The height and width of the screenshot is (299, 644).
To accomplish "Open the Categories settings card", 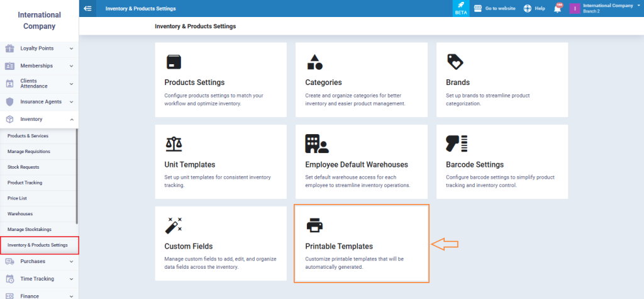I will coord(362,80).
